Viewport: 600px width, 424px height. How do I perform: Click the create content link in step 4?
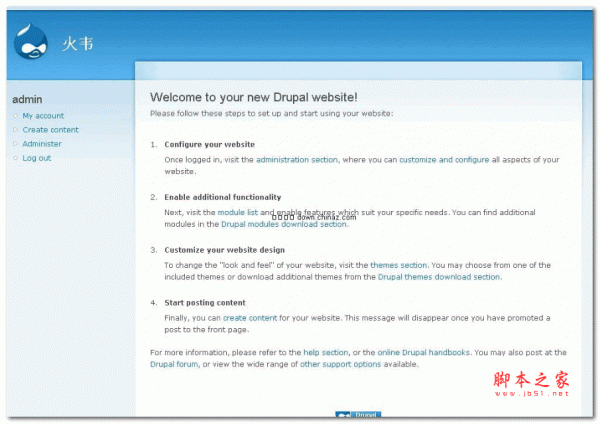[x=250, y=318]
